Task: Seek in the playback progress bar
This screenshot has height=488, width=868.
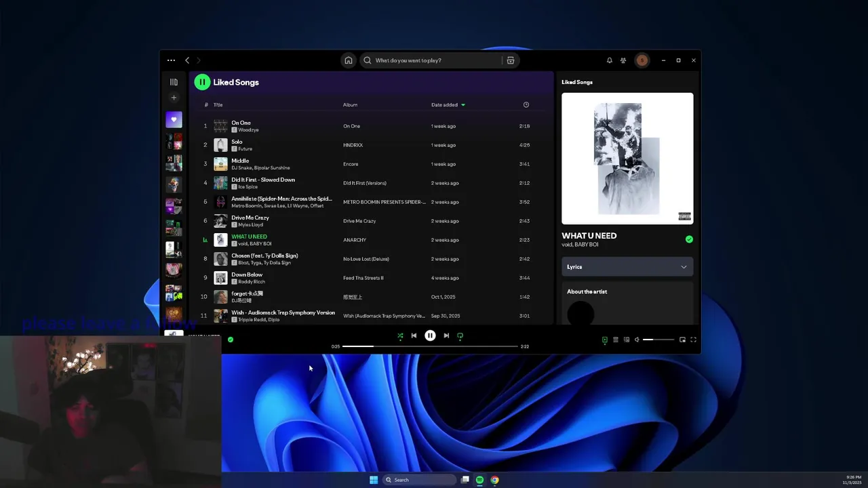Action: point(430,346)
